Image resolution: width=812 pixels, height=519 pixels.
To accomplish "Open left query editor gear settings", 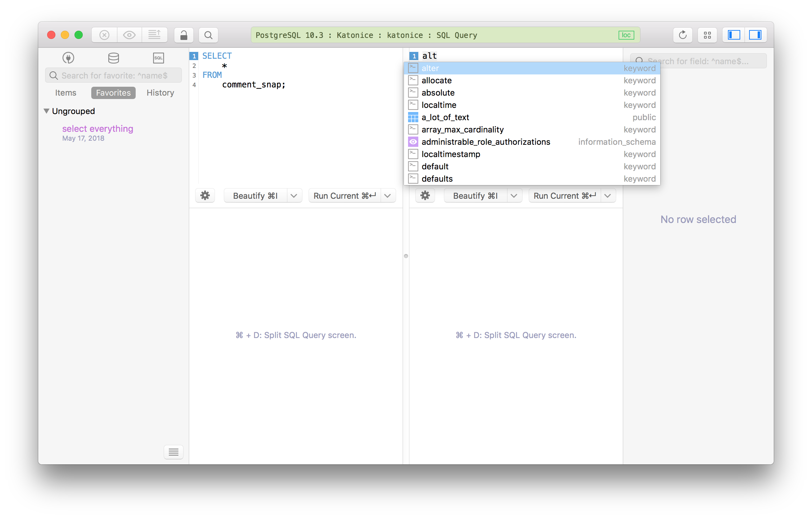I will coord(205,196).
